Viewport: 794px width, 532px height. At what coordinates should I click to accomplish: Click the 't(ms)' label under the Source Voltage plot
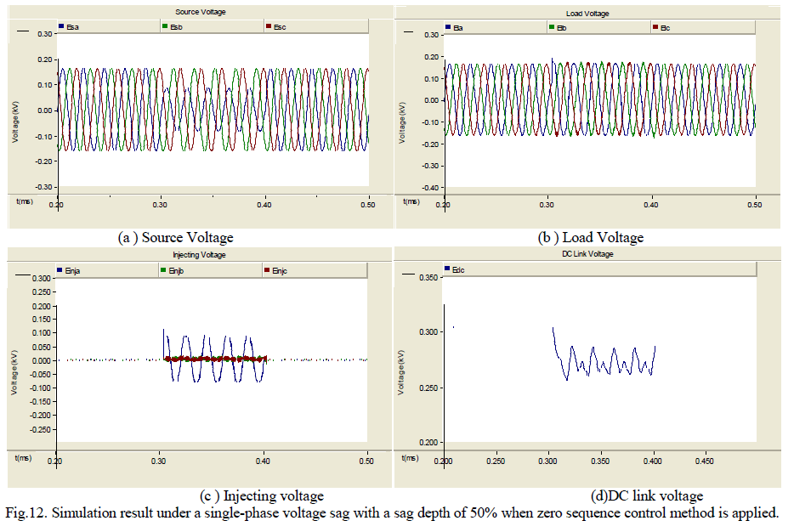(x=25, y=201)
